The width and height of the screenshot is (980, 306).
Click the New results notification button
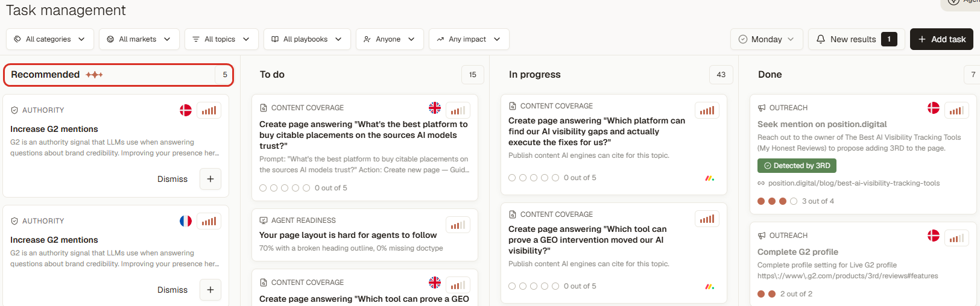point(856,39)
